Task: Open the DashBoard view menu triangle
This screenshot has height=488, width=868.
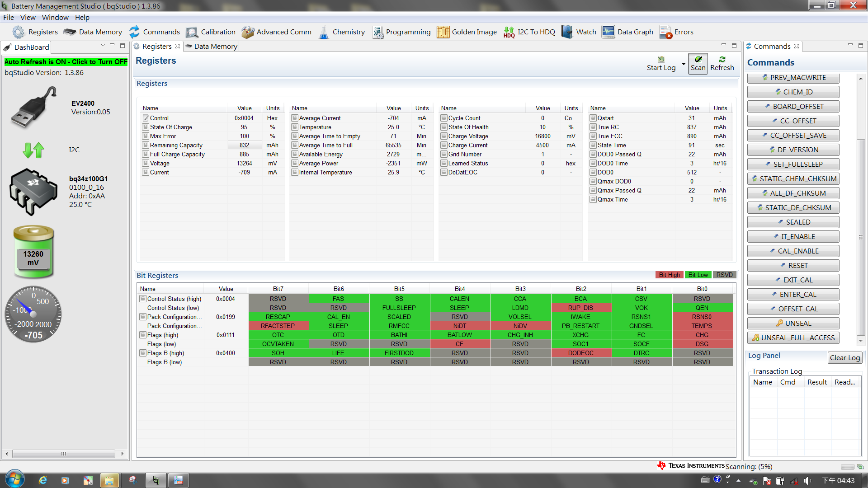Action: click(103, 46)
